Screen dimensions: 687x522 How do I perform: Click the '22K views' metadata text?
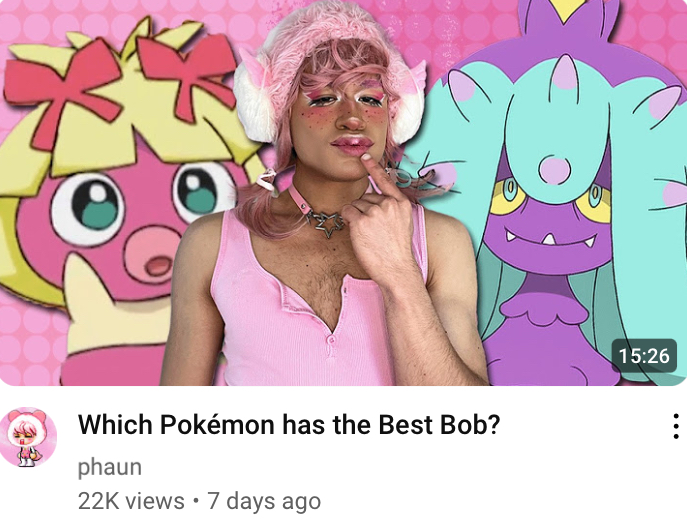[x=131, y=501]
